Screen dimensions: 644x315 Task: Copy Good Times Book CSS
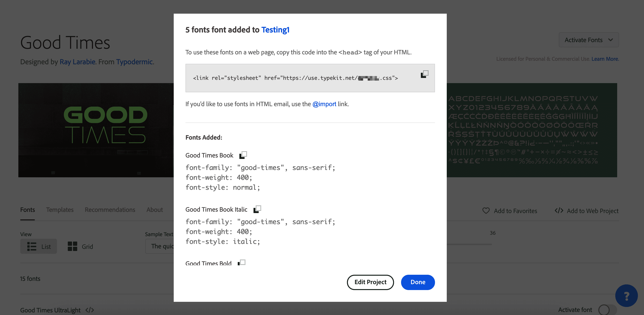pyautogui.click(x=243, y=155)
